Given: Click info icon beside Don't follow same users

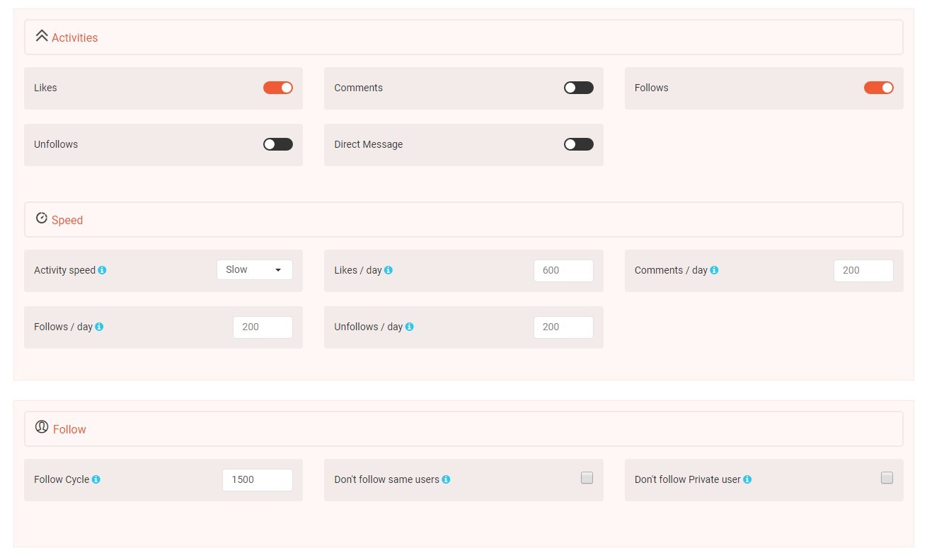Looking at the screenshot, I should (446, 479).
